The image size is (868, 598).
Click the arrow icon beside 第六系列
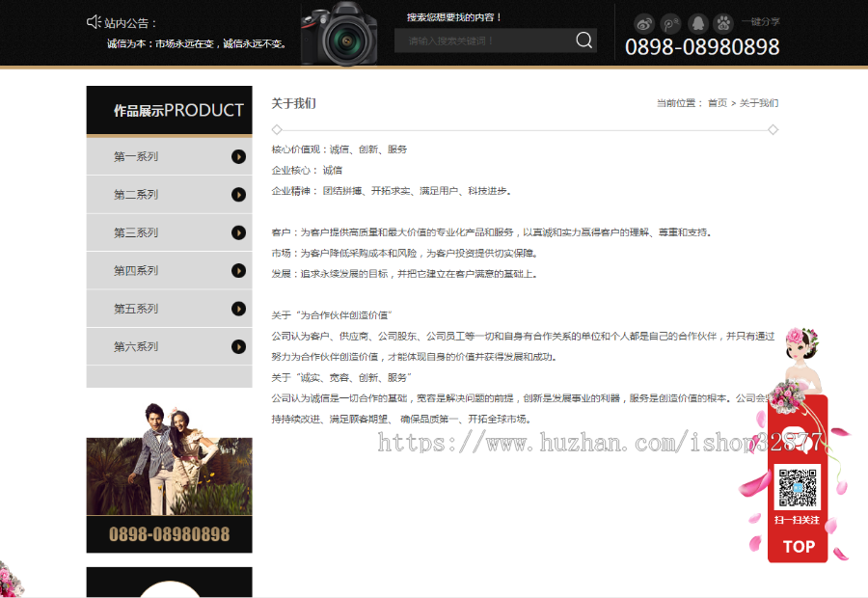point(238,346)
